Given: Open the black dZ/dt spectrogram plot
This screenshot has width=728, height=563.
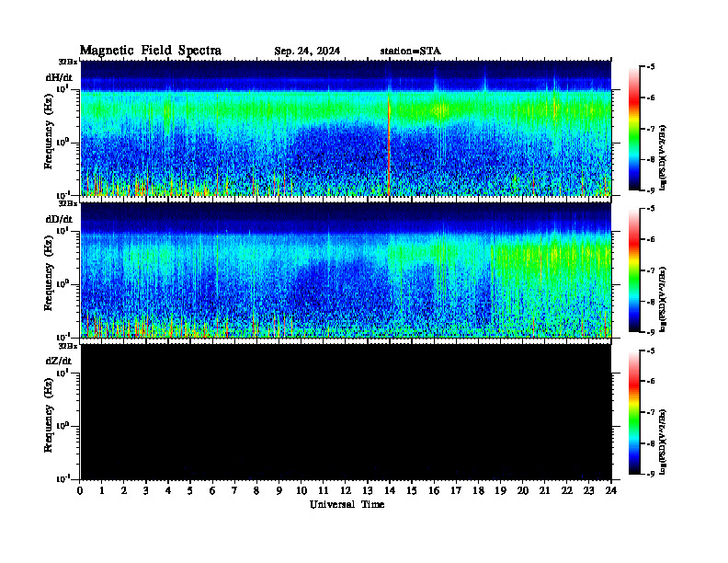Looking at the screenshot, I should tap(346, 412).
